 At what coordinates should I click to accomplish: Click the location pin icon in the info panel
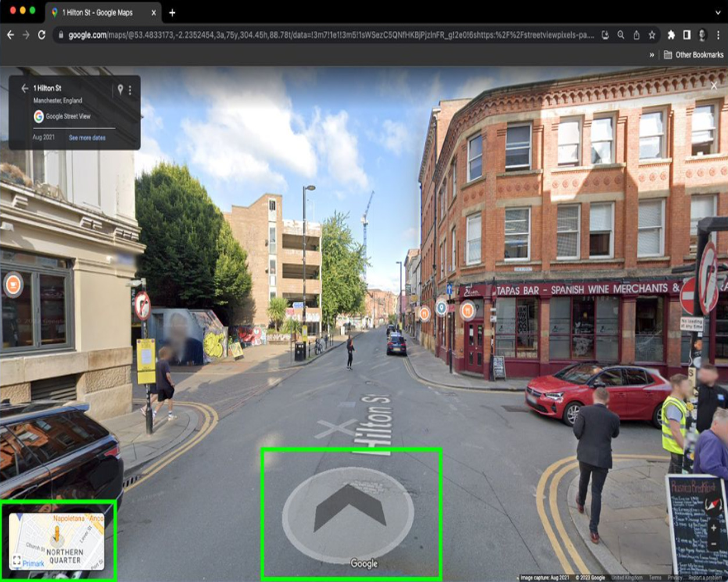[x=120, y=90]
